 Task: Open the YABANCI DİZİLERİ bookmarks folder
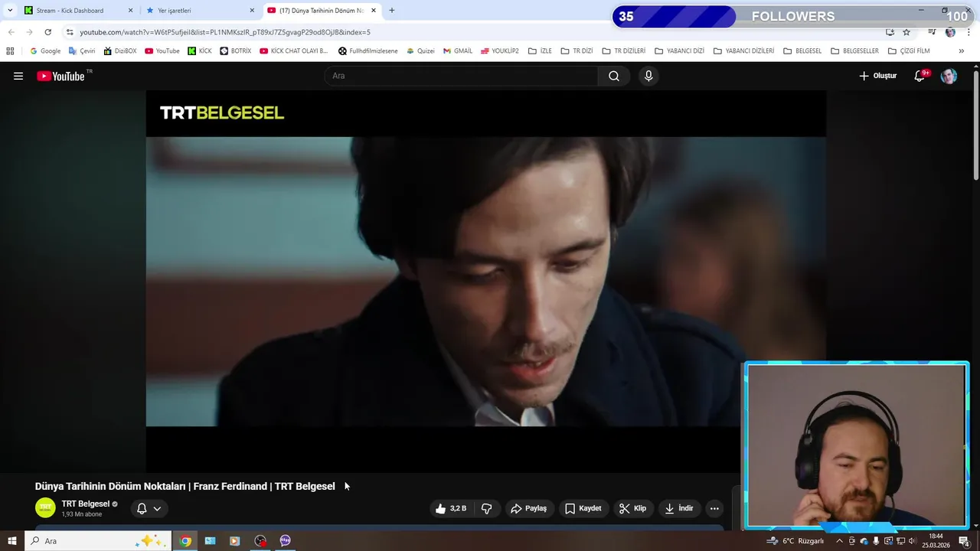point(743,51)
